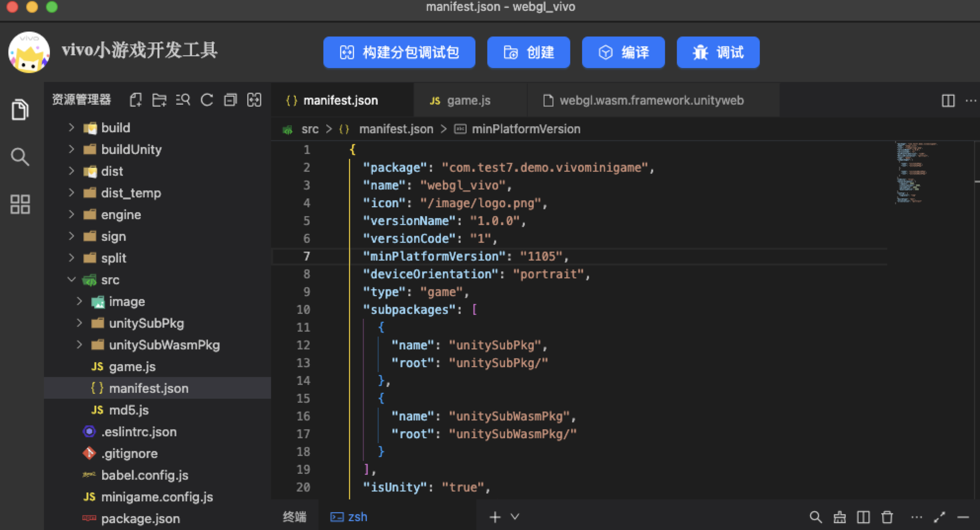Switch to manifest.json editor tab
This screenshot has height=530, width=980.
click(342, 100)
